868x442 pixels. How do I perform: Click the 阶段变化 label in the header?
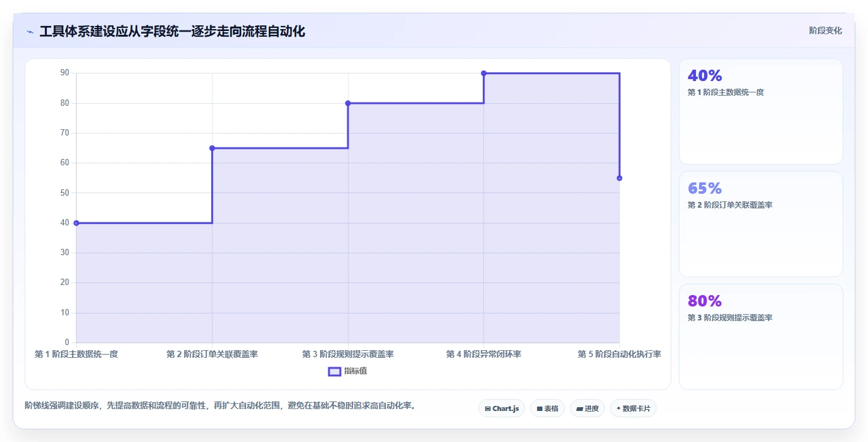825,30
